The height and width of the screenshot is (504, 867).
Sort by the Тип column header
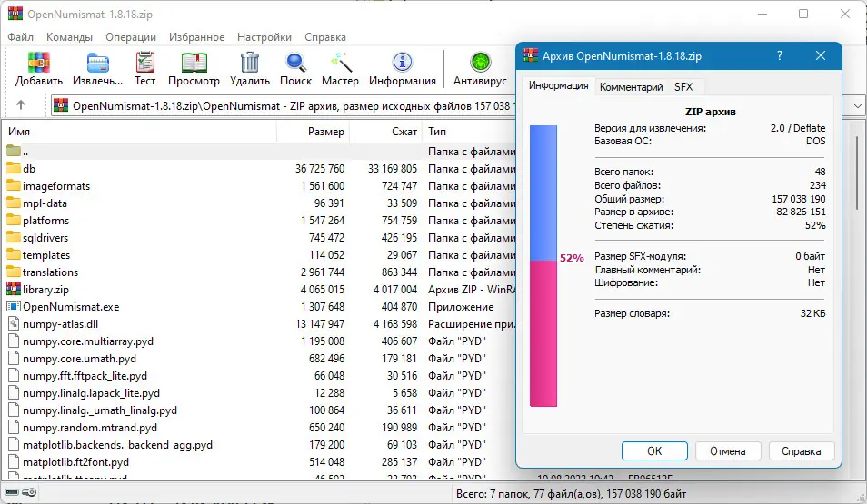[469, 132]
